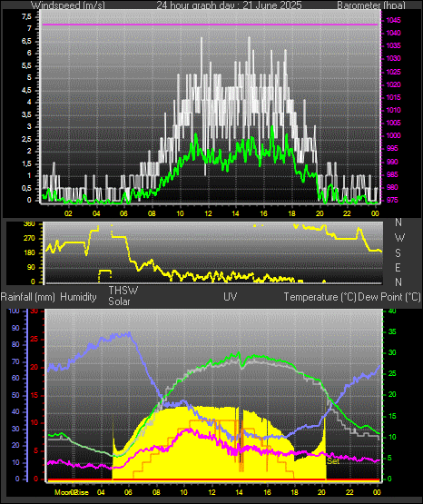
Task: Click hour 22 on the windspeed graph time axis
Action: pos(347,213)
